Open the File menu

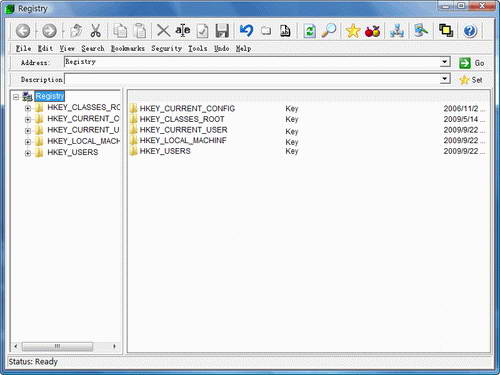tap(24, 49)
